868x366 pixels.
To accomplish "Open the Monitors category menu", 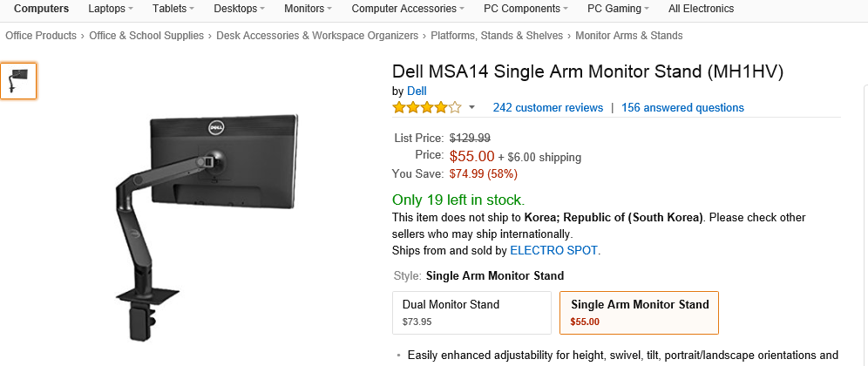I will pos(309,9).
